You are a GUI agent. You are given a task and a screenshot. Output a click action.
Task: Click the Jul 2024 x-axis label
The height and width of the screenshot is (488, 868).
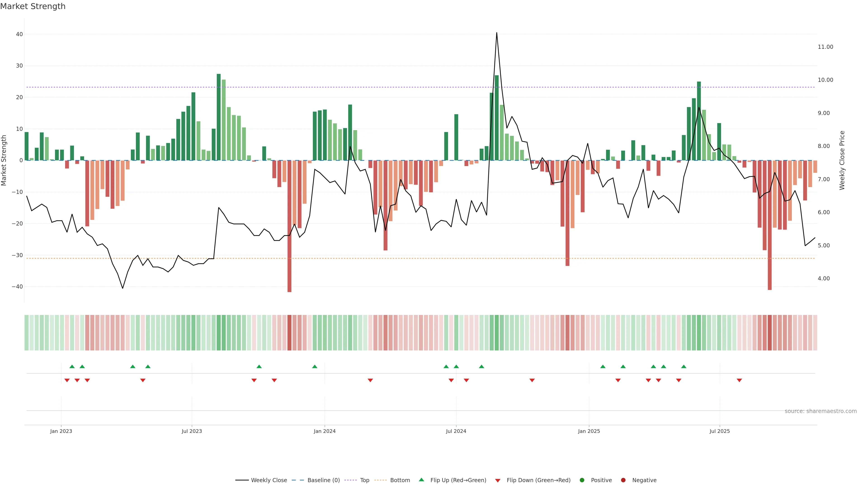point(456,431)
